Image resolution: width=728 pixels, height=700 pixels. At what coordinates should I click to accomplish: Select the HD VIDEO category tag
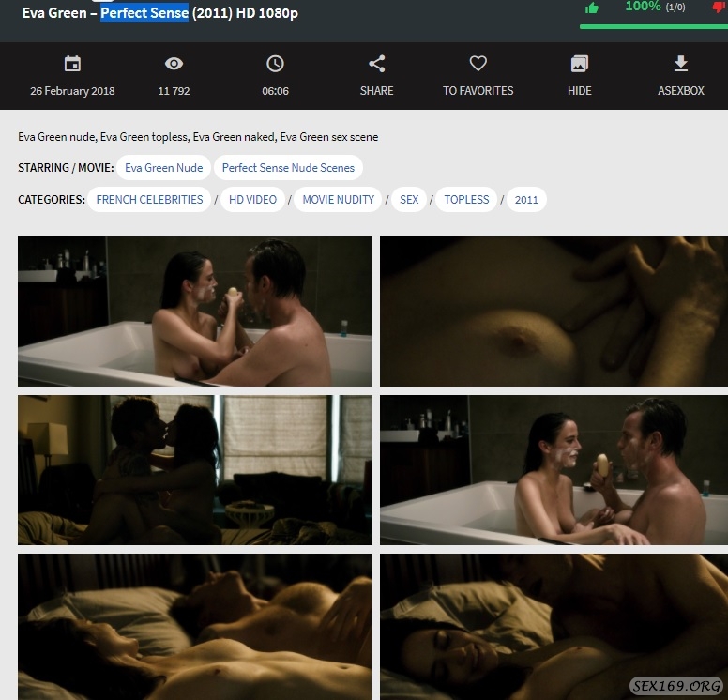[x=252, y=200]
